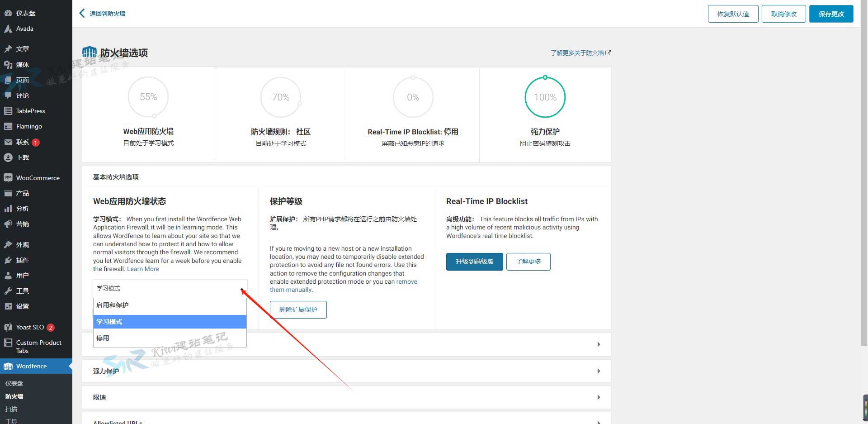Click the 下载 download icon
The width and height of the screenshot is (868, 424).
pos(8,157)
